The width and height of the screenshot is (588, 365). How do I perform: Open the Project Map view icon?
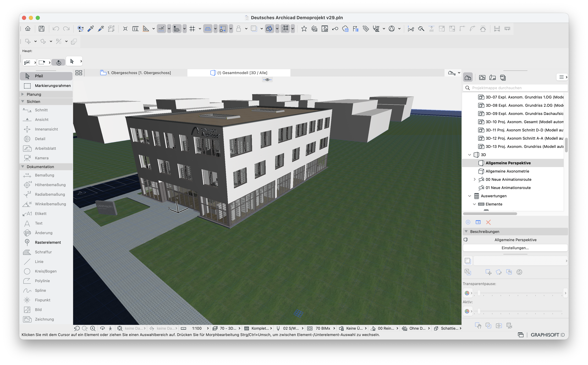[x=468, y=78]
